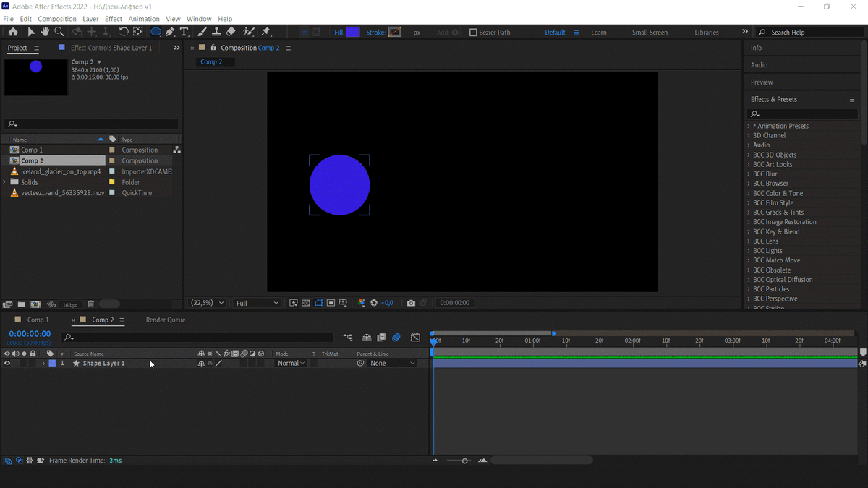
Task: Select the Clone Stamp tool
Action: click(216, 32)
